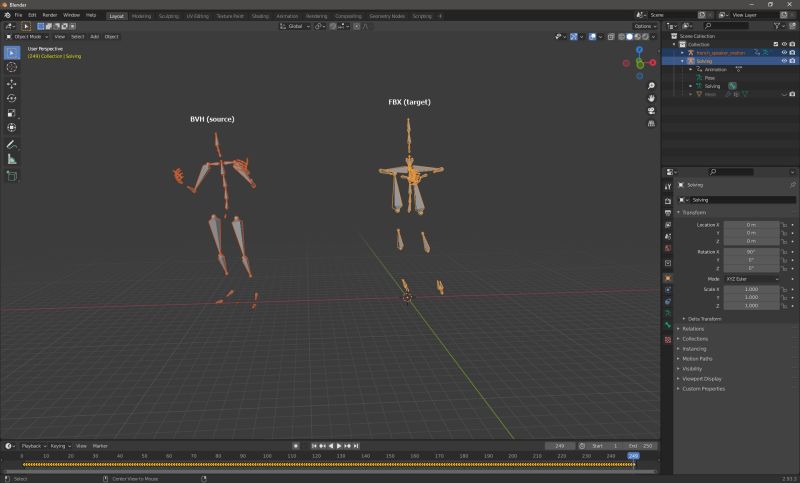Open the World properties tab

pyautogui.click(x=668, y=248)
